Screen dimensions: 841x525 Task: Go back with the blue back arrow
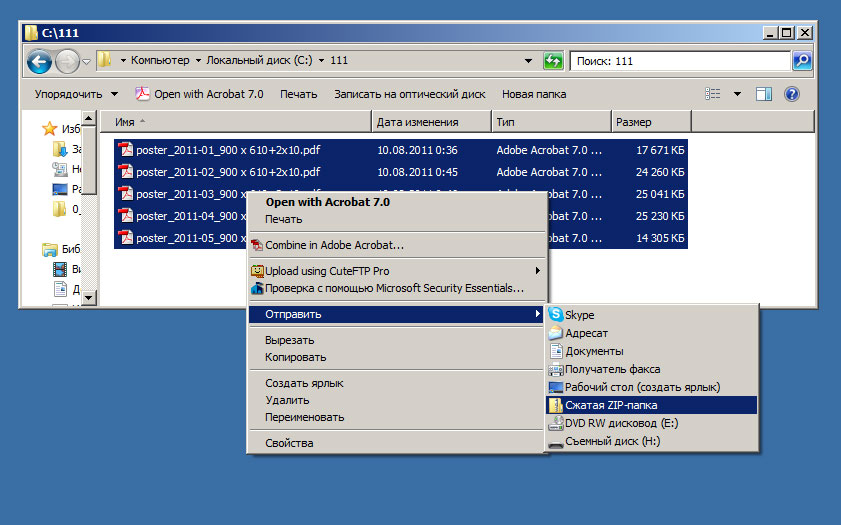tap(39, 62)
